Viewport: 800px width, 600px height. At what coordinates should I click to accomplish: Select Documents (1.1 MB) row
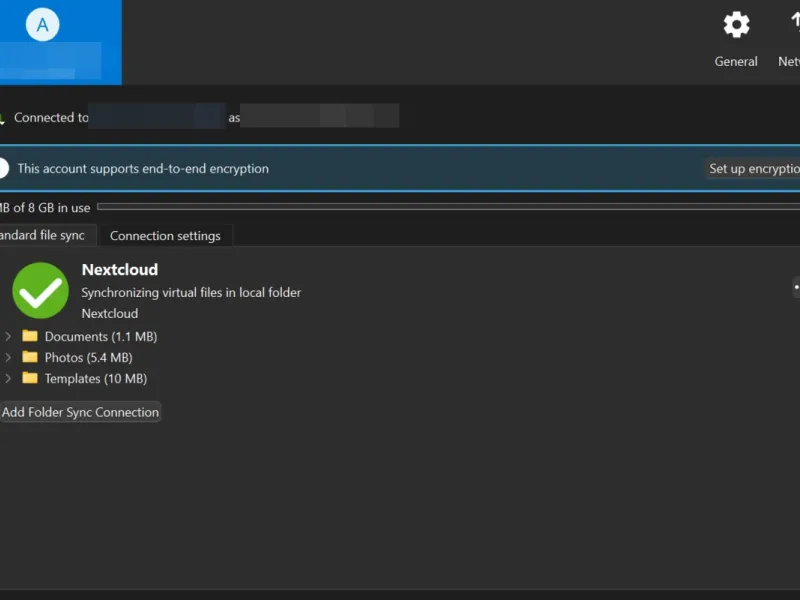101,336
